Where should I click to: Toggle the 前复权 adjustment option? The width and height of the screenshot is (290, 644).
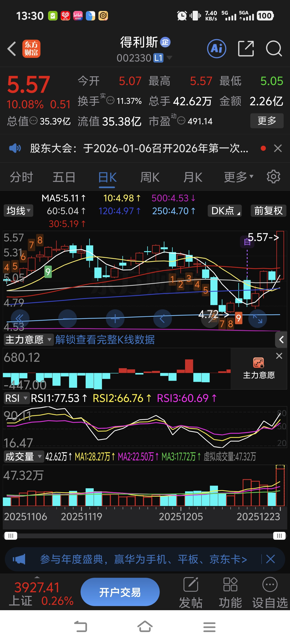coord(268,211)
